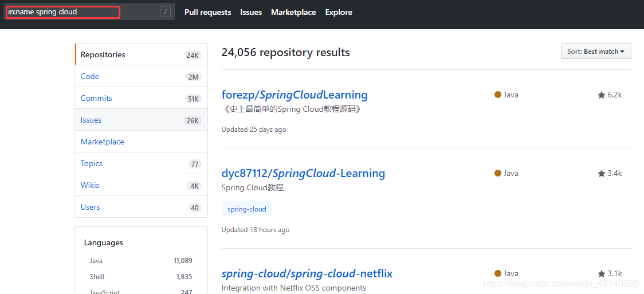Select the Wikis results filter
This screenshot has width=644, height=294.
click(x=142, y=185)
